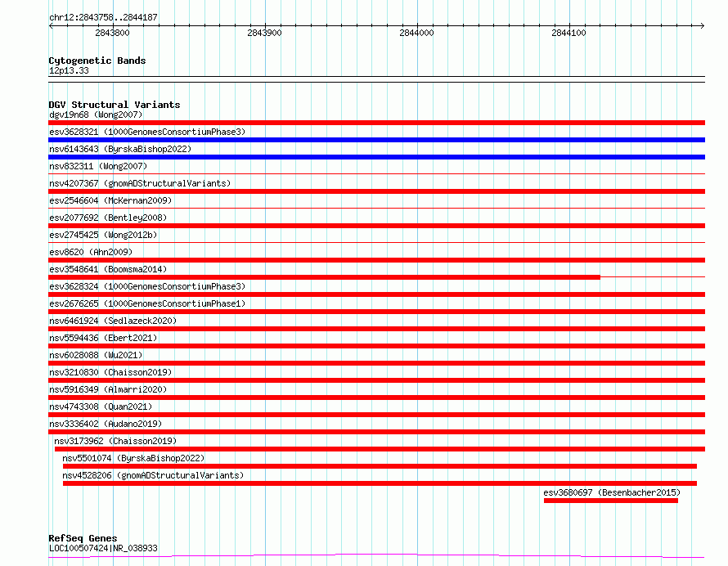Screen dimensions: 728x566
Task: Select nsv6143643 (ByrskaBishop2022) variant label
Action: [120, 149]
